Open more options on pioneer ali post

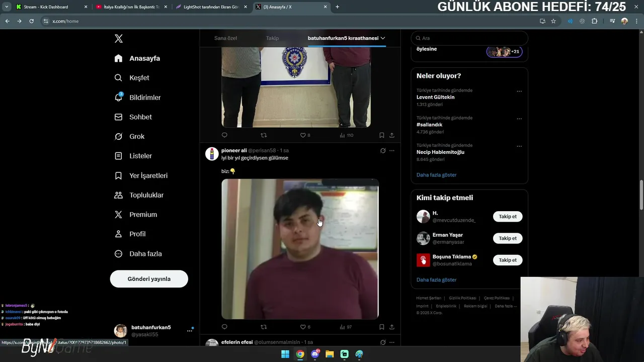[x=392, y=150]
